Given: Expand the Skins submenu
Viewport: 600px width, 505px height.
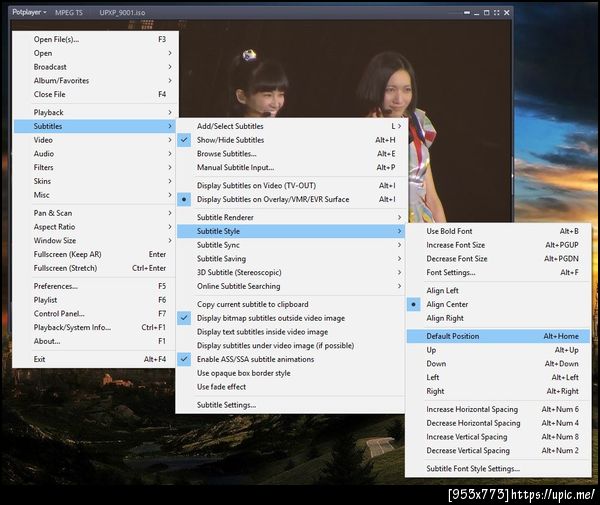Looking at the screenshot, I should [x=95, y=181].
